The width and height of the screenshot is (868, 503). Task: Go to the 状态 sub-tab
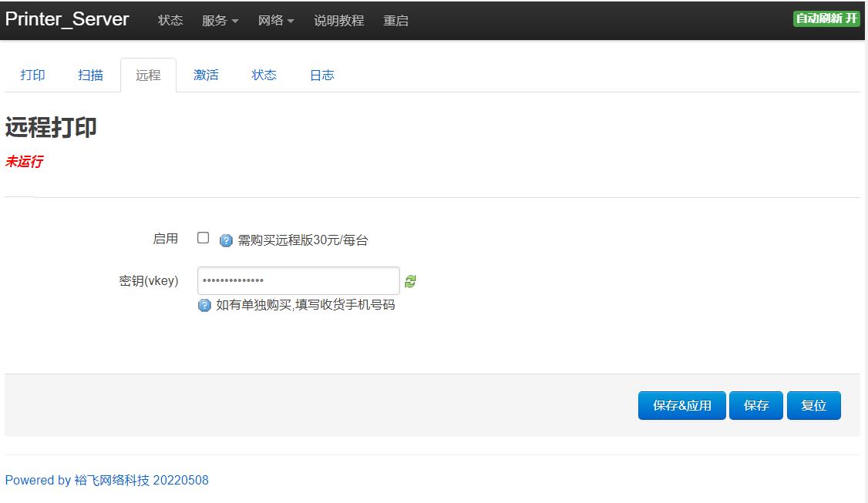click(x=264, y=75)
